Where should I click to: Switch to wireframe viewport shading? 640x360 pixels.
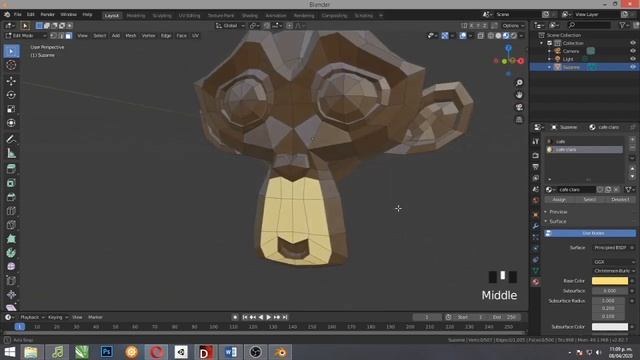click(x=491, y=36)
